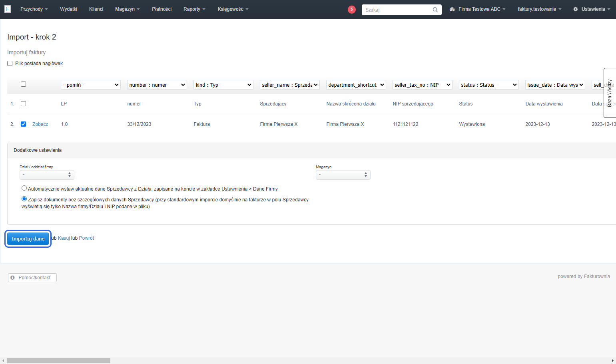Open the 'seller_name' column dropdown
The image size is (616, 364).
[290, 85]
